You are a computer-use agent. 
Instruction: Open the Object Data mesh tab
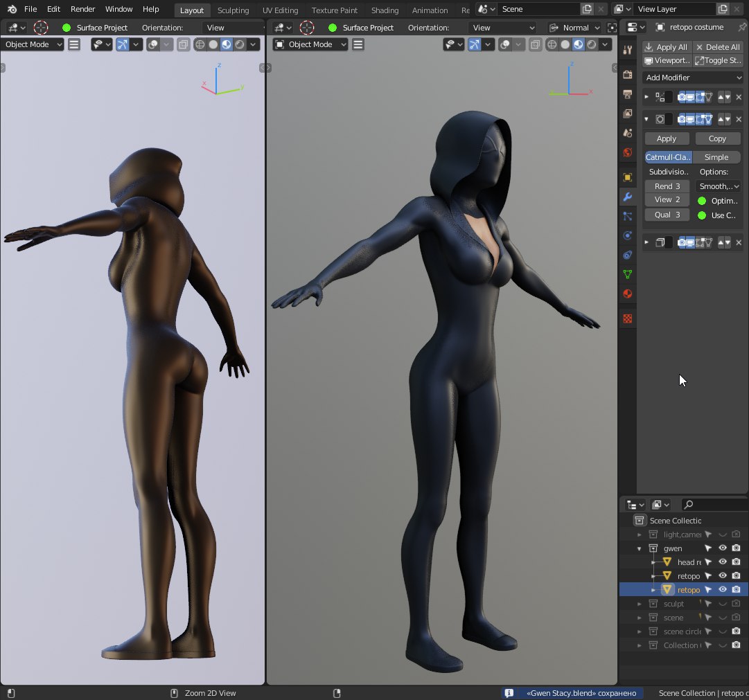628,275
